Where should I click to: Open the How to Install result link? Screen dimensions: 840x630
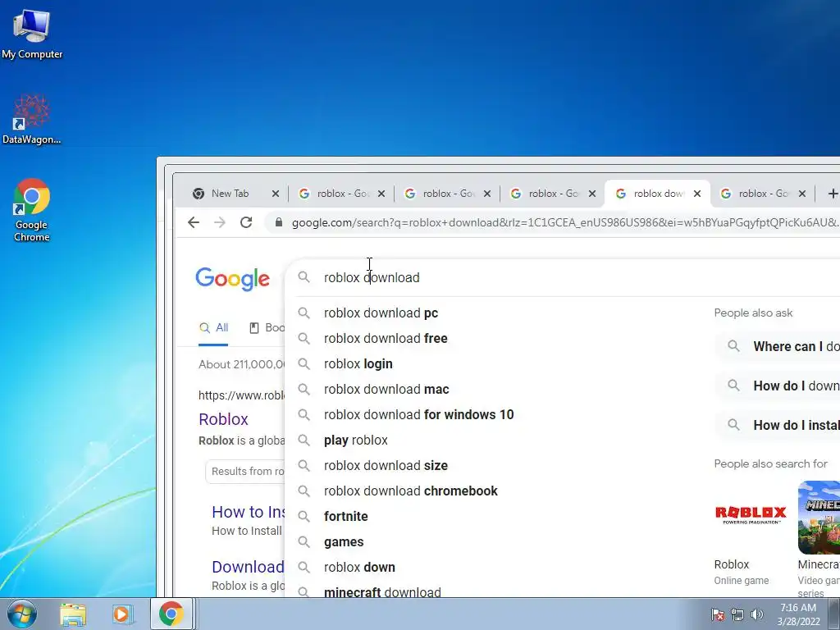point(248,512)
